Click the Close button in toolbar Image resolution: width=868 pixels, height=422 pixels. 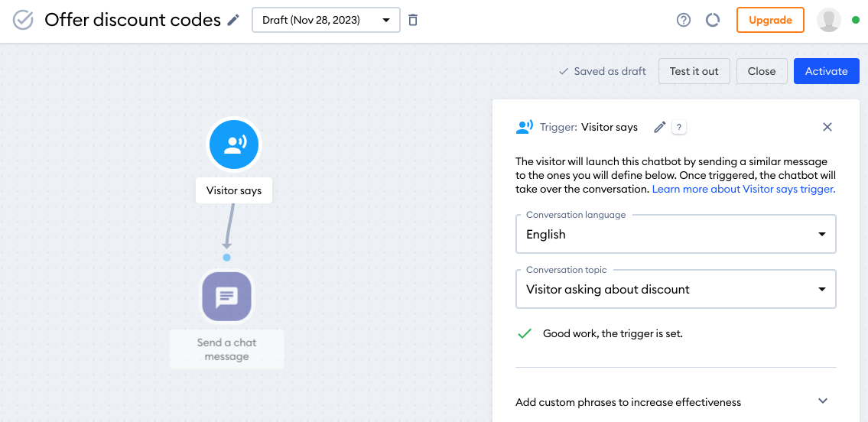point(761,71)
